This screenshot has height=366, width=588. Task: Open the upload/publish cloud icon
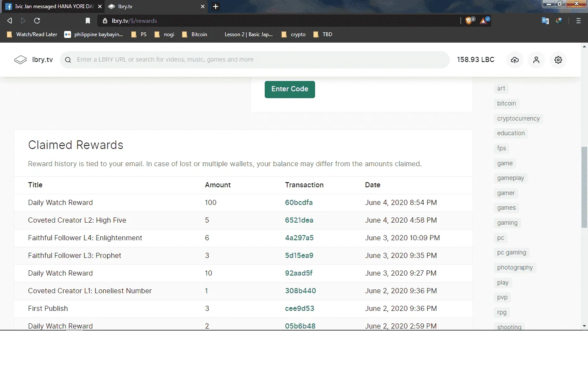click(515, 60)
